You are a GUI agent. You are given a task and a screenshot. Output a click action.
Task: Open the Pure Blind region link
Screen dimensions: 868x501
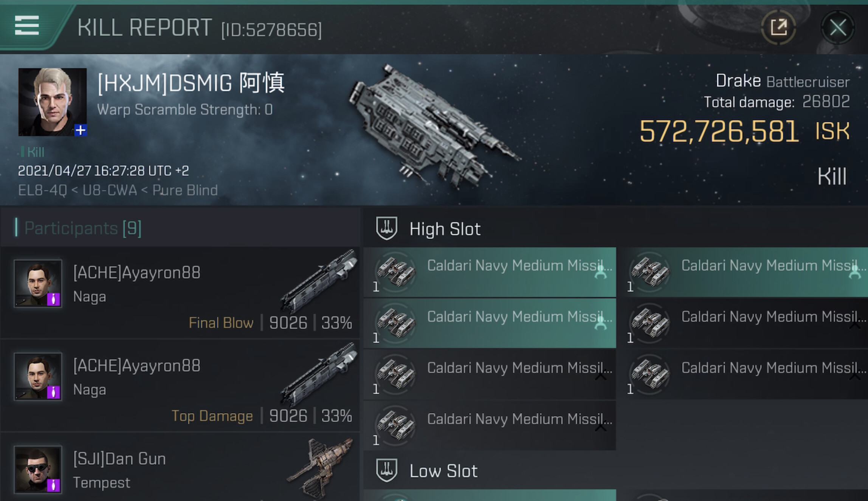coord(185,190)
